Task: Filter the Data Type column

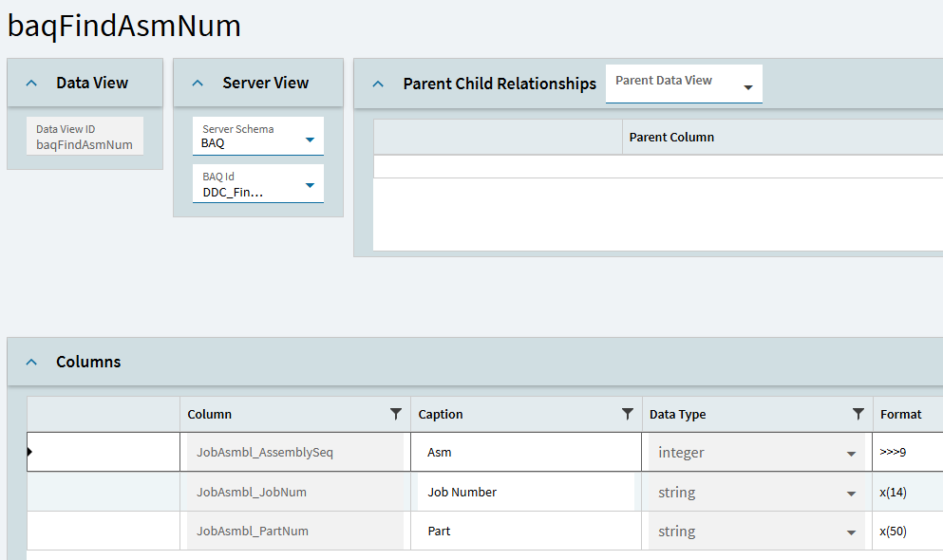Action: click(858, 414)
